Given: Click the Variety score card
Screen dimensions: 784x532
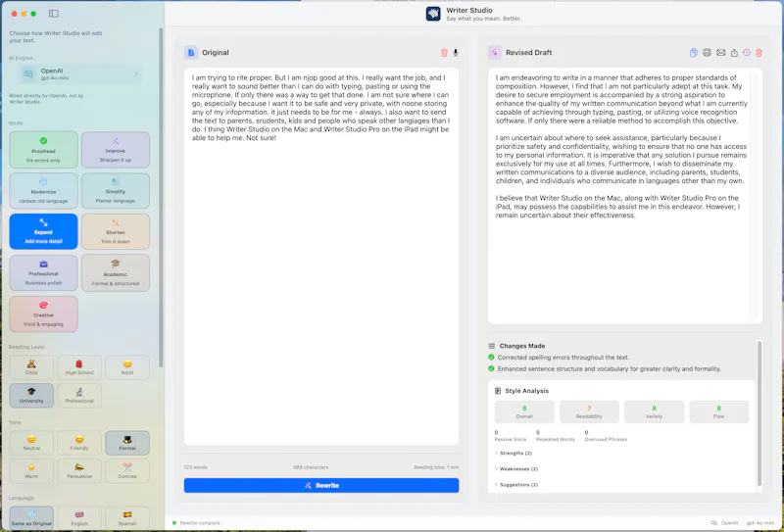Looking at the screenshot, I should [x=654, y=411].
